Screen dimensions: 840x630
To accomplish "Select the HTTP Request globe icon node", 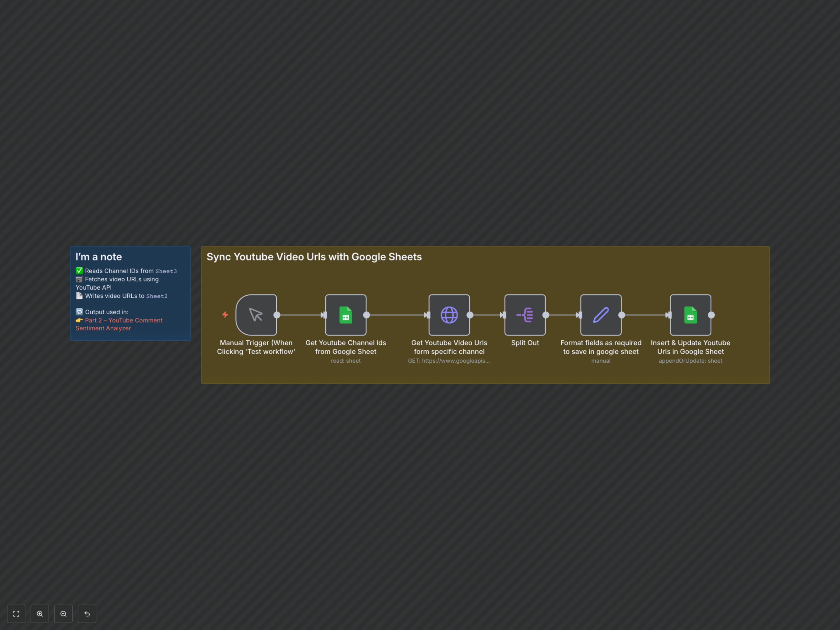I will 449,315.
